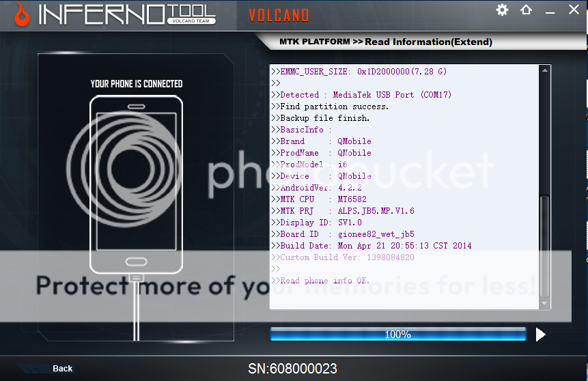
Task: Click the MTK CPU MT6582 line
Action: point(319,199)
